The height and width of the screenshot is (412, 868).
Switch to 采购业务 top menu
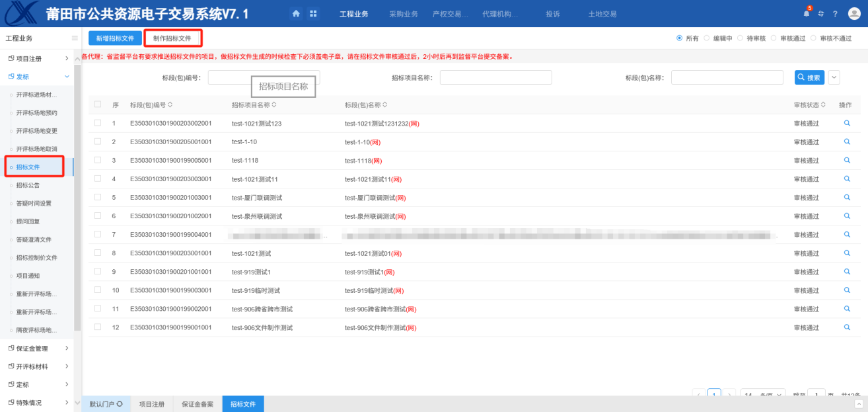[x=403, y=14]
